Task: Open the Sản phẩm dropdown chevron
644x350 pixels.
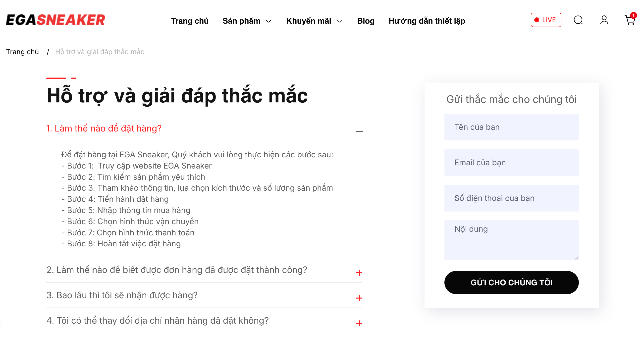Action: (269, 21)
